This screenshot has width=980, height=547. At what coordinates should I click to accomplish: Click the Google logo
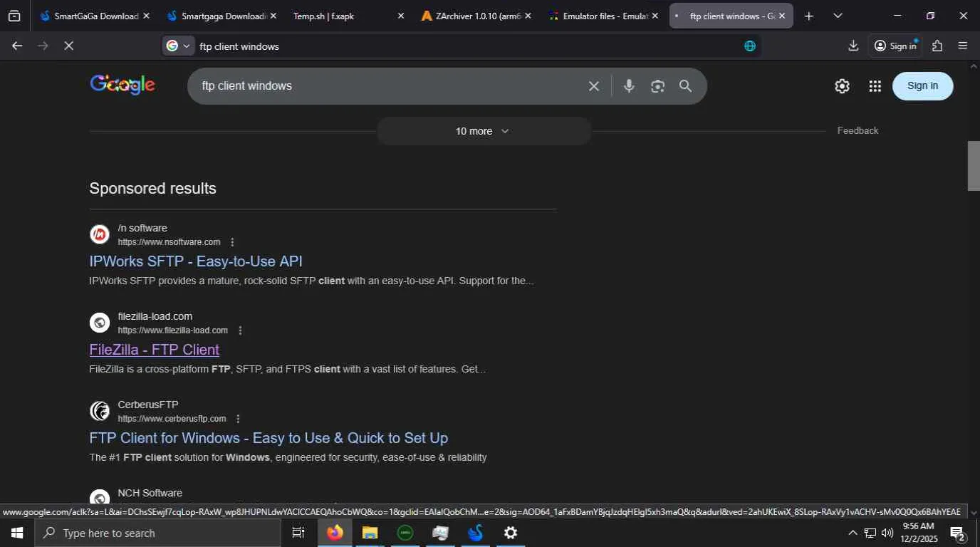(123, 85)
